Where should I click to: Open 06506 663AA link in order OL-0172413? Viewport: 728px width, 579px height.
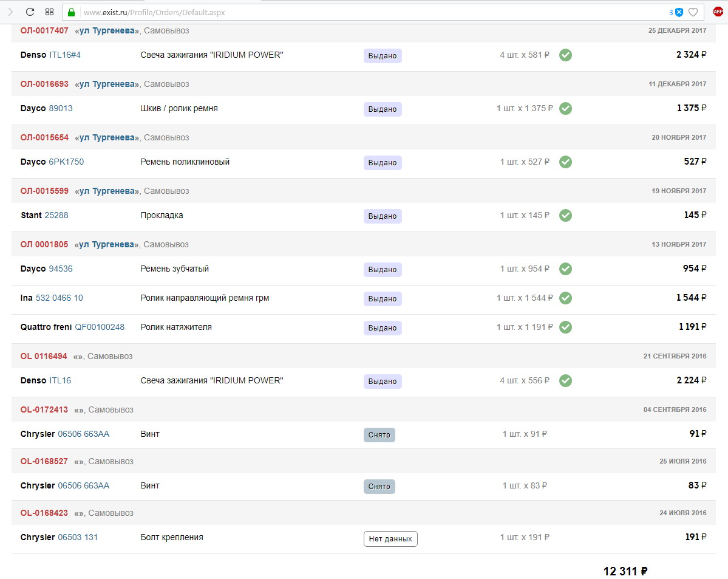pos(84,434)
